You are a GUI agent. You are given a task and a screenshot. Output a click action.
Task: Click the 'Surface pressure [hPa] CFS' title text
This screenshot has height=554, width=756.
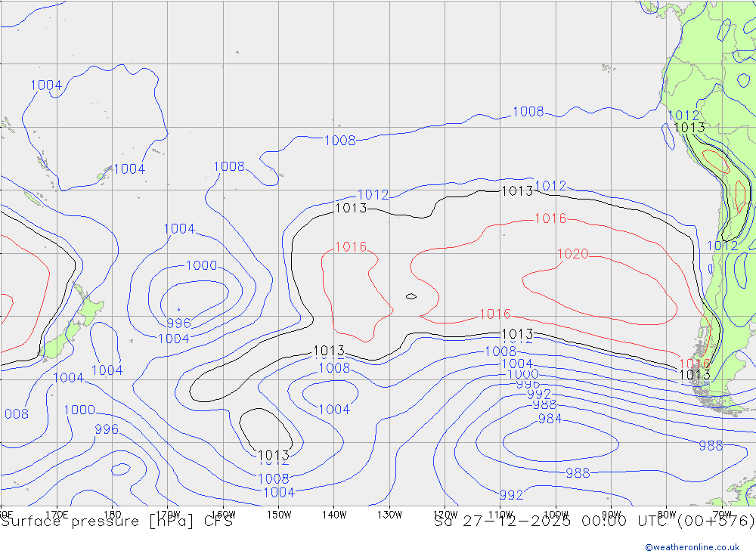pos(116,522)
